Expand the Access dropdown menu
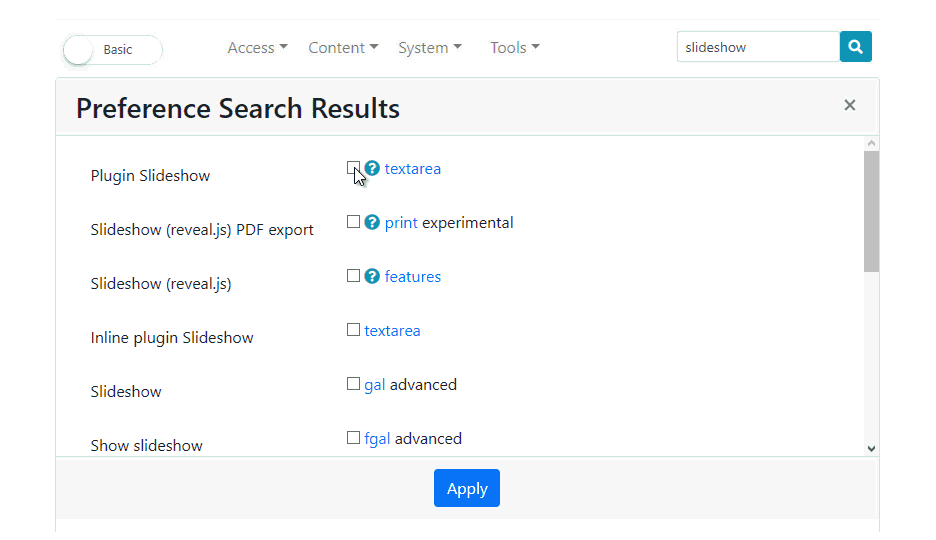This screenshot has width=936, height=540. 257,48
